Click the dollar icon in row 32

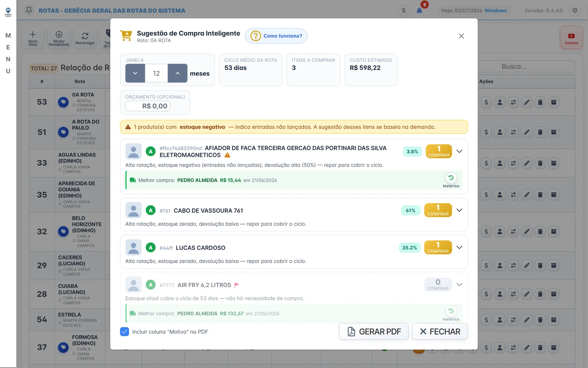pos(486,231)
